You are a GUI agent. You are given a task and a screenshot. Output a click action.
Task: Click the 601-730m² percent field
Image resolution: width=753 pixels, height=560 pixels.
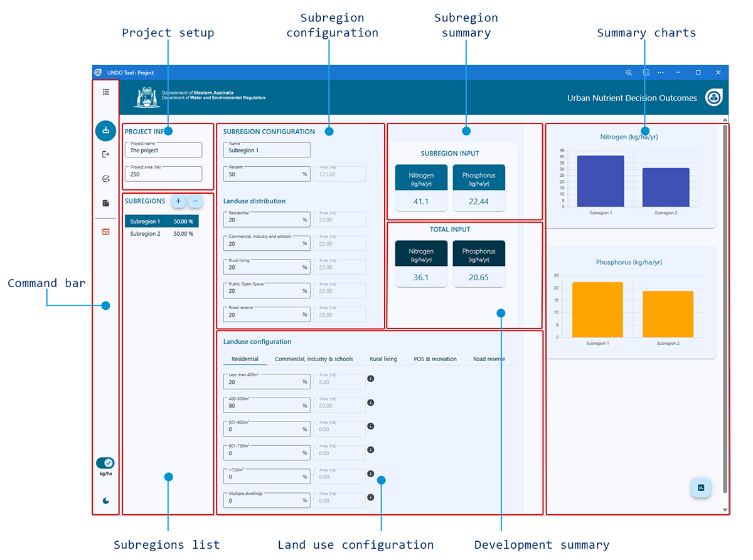click(x=267, y=453)
